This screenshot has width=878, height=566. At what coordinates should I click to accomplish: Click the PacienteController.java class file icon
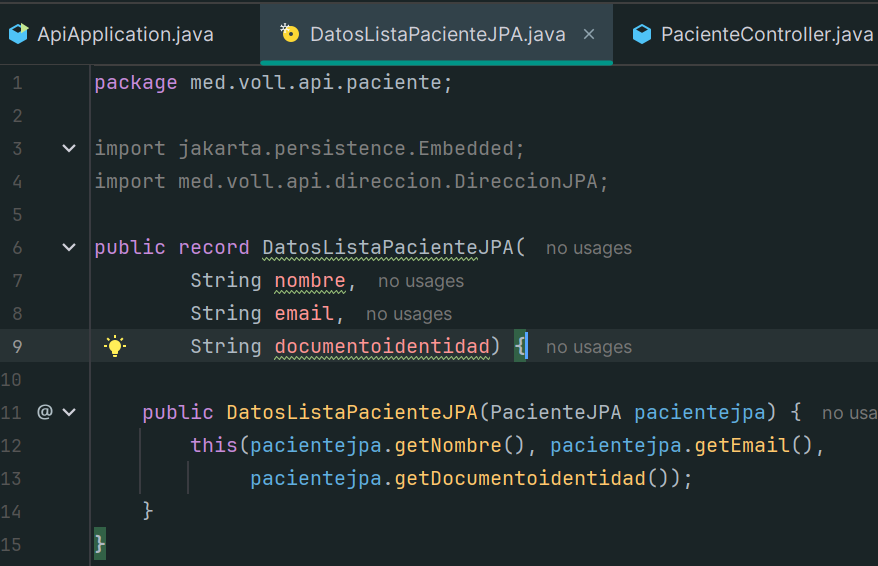tap(642, 34)
